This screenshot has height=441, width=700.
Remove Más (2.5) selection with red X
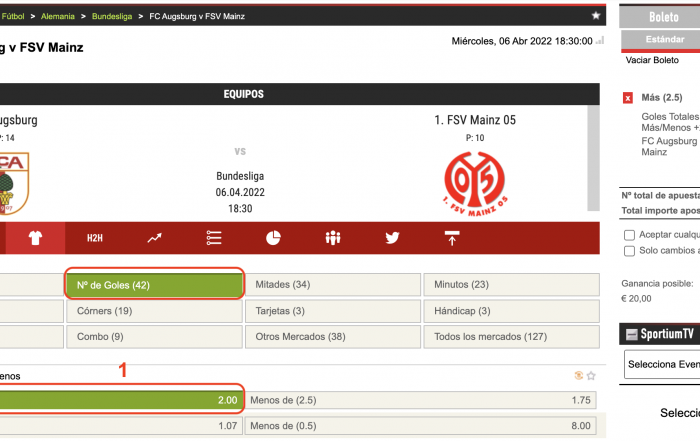pyautogui.click(x=628, y=98)
